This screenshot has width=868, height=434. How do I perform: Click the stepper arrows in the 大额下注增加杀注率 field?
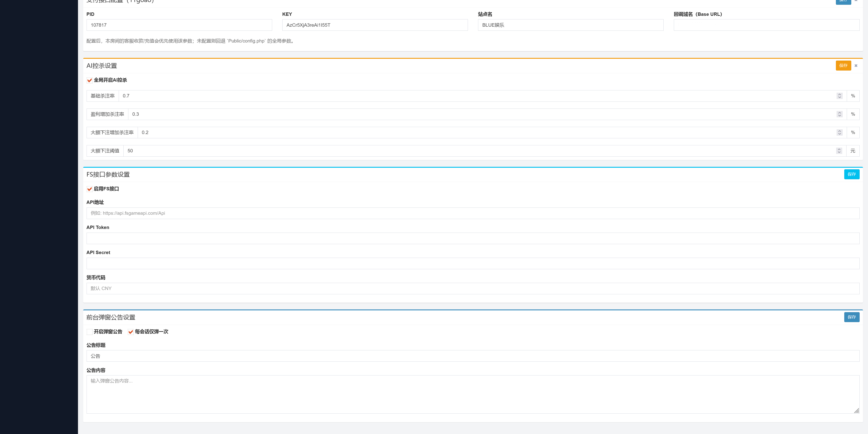pyautogui.click(x=839, y=132)
